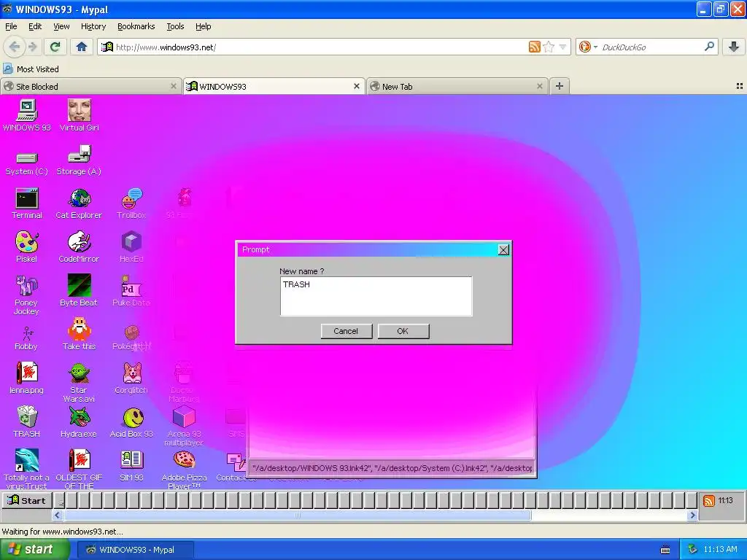Open the File menu

(11, 26)
